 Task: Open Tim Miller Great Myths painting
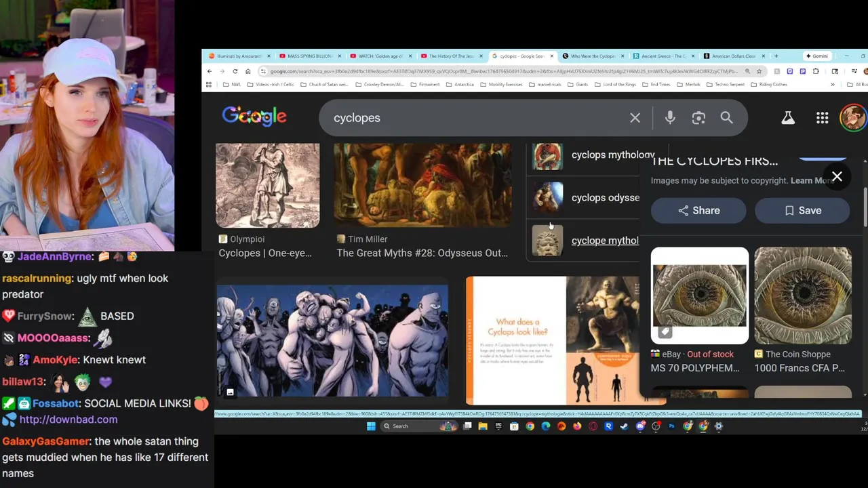pos(422,185)
